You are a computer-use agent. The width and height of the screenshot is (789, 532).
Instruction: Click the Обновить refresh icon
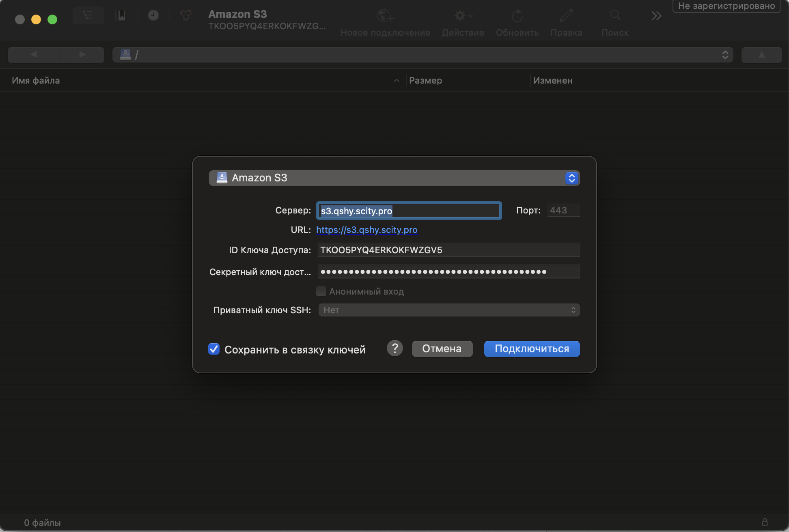point(517,16)
